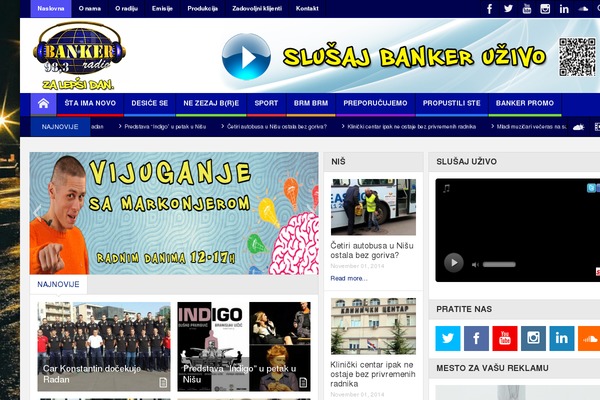This screenshot has width=600, height=400.
Task: Click the LinkedIn tile under Pratite nas
Action: (562, 338)
